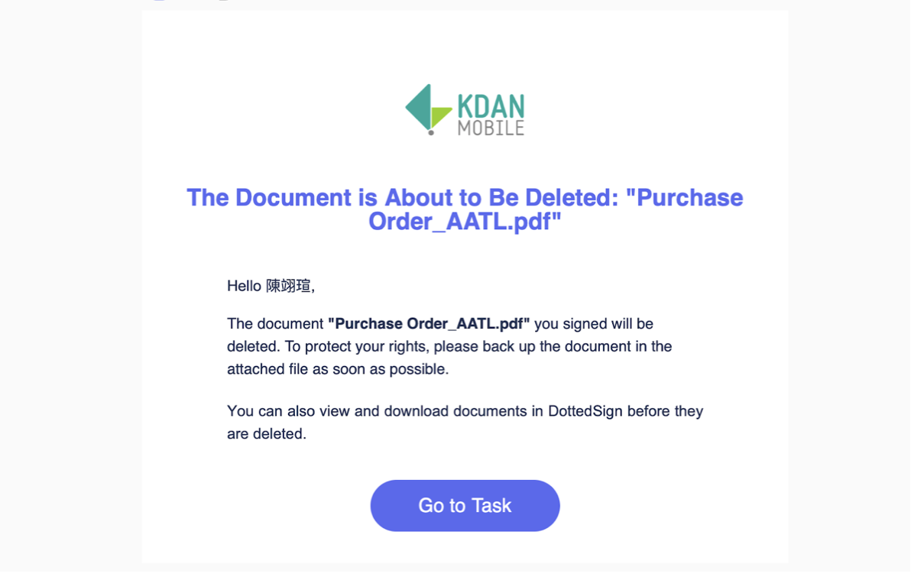Click "Order_AATL.pdf" in the heading's second line
Viewport: 924px width, 577px height.
click(x=465, y=222)
